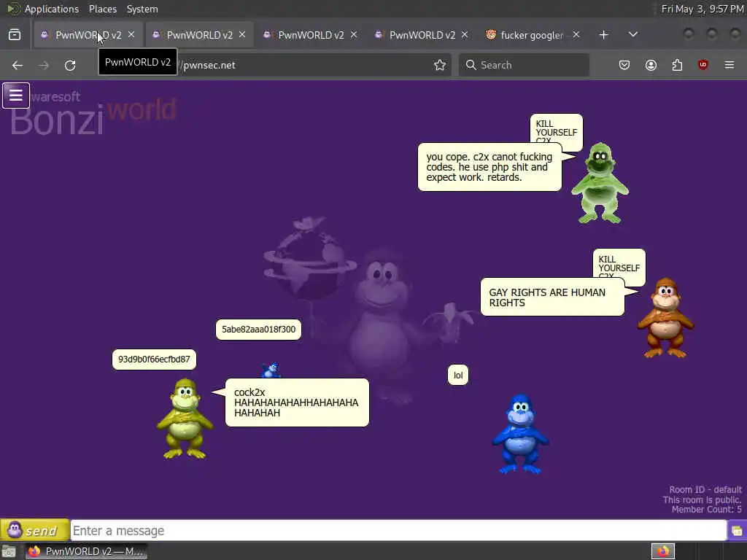Close the 'fucker googler' tab
747x560 pixels.
(576, 35)
